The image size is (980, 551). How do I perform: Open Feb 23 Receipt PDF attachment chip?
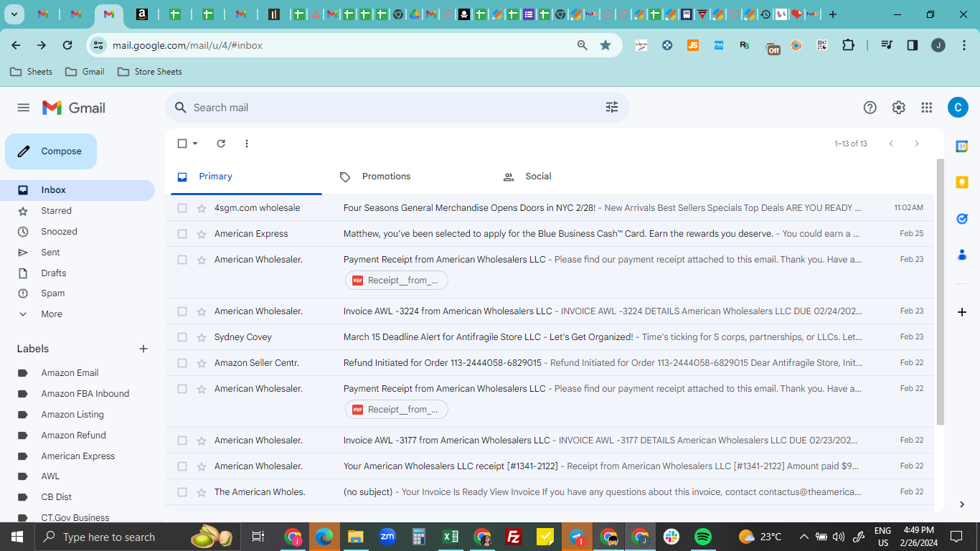pyautogui.click(x=397, y=281)
